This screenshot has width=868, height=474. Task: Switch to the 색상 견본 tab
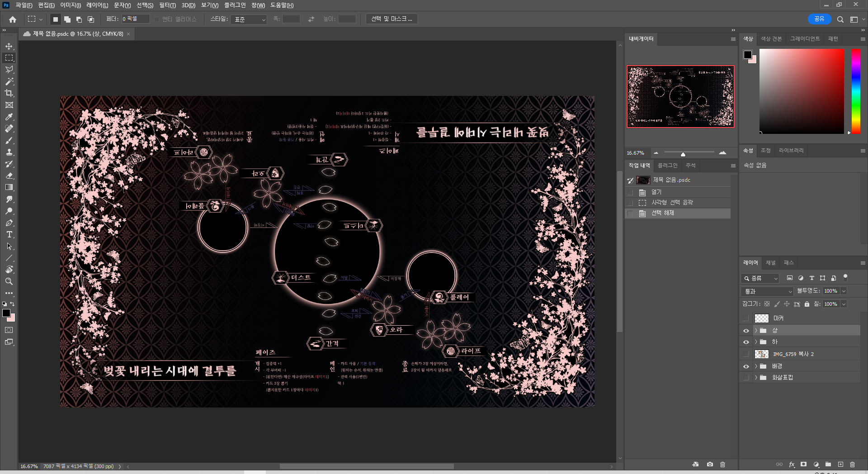coord(771,39)
